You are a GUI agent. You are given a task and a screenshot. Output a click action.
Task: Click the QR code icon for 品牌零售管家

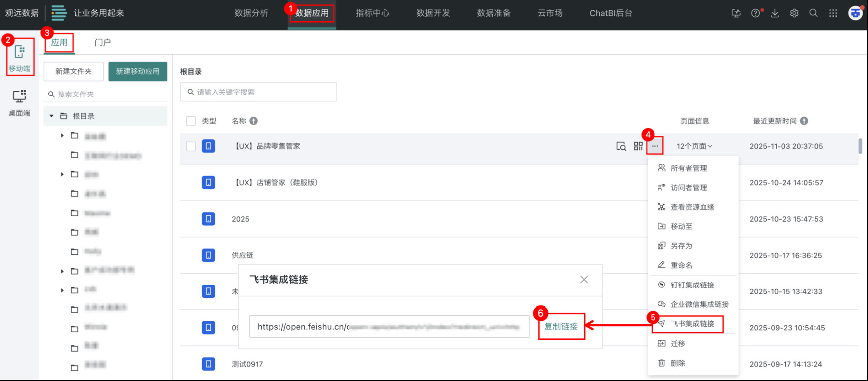[x=638, y=146]
